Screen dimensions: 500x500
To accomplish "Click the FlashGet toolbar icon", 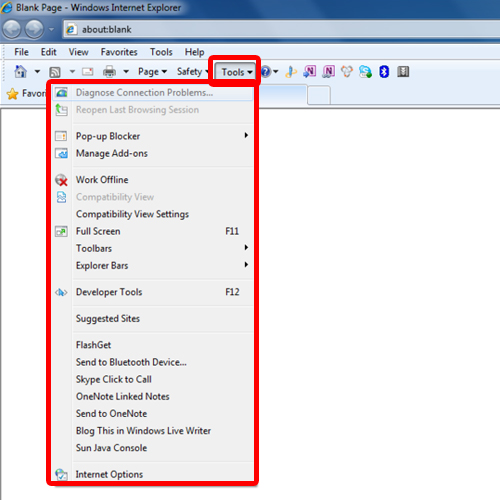I will [x=291, y=71].
